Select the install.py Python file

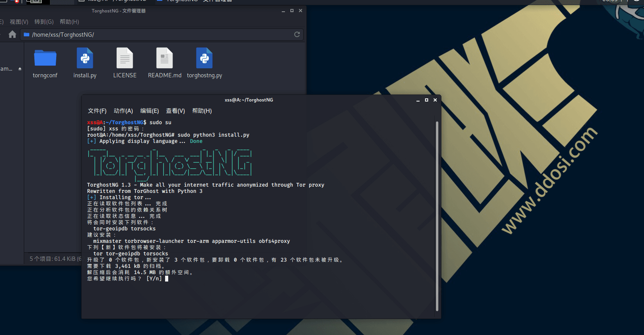coord(85,64)
